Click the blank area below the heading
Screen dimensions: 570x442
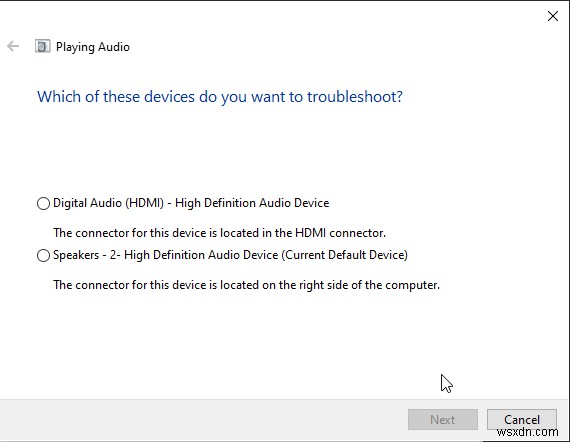pos(284,151)
